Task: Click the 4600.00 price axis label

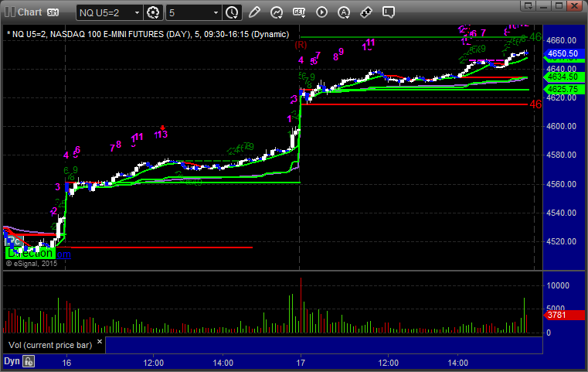Action: coord(562,126)
